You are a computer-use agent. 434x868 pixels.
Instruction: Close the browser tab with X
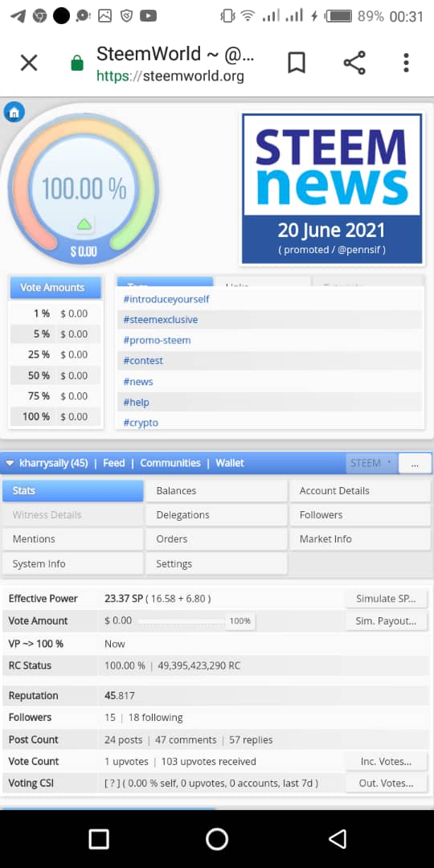(x=29, y=63)
